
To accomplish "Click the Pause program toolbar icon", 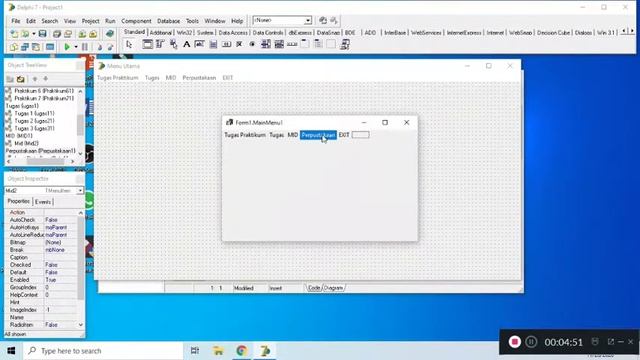I will (85, 47).
